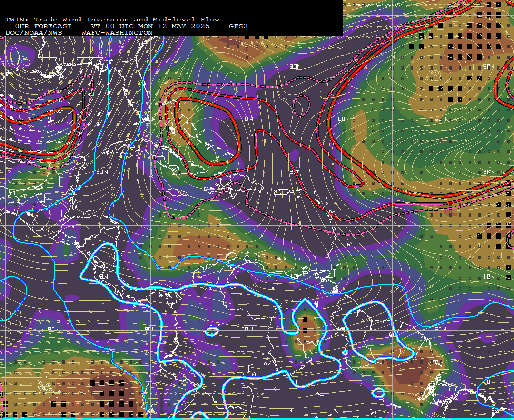The height and width of the screenshot is (420, 514).
Task: Click the valid time "VT 00 UTC MON 12 MAY 2025"
Action: point(150,26)
